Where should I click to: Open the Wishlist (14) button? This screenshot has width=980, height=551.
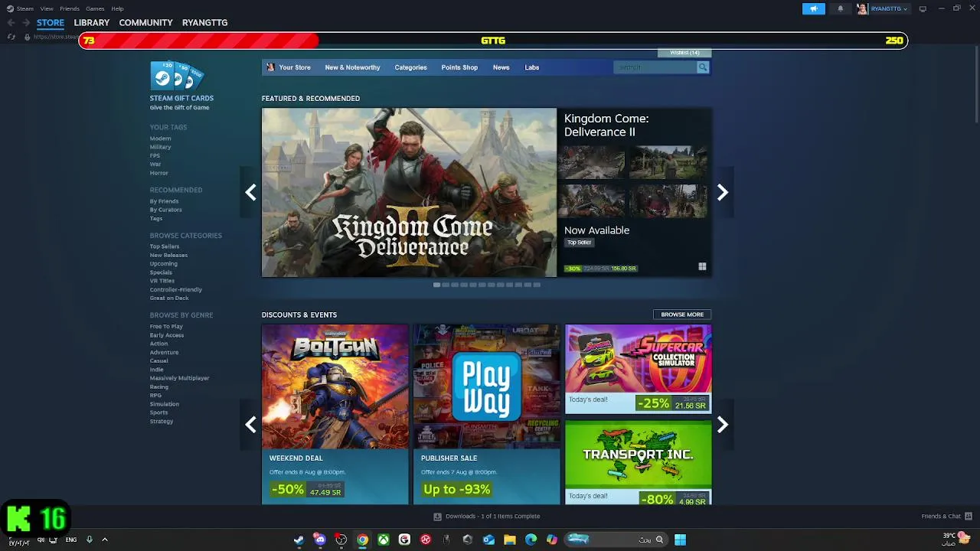(x=684, y=53)
